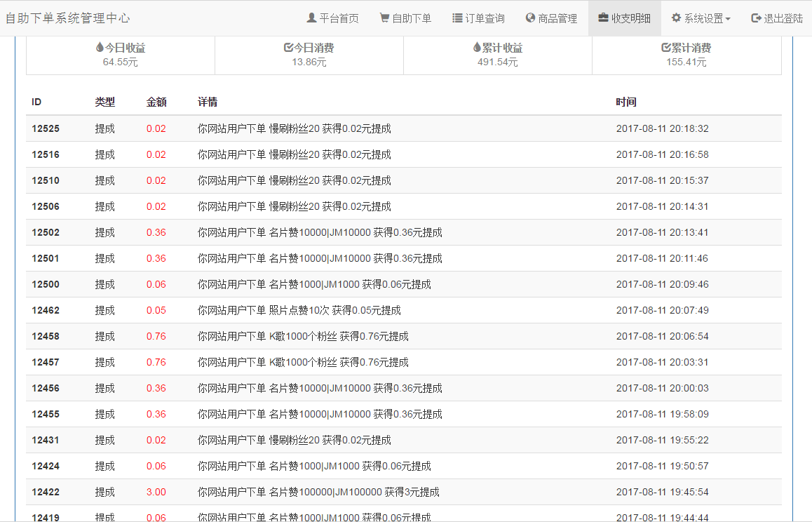
Task: Click the droplet icon next to 累计收益
Action: coord(477,48)
